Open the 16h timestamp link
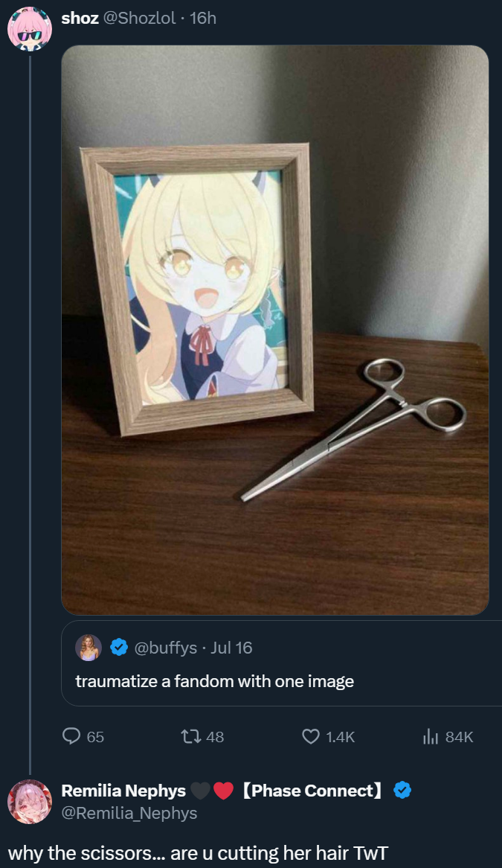The width and height of the screenshot is (502, 868). (x=202, y=19)
